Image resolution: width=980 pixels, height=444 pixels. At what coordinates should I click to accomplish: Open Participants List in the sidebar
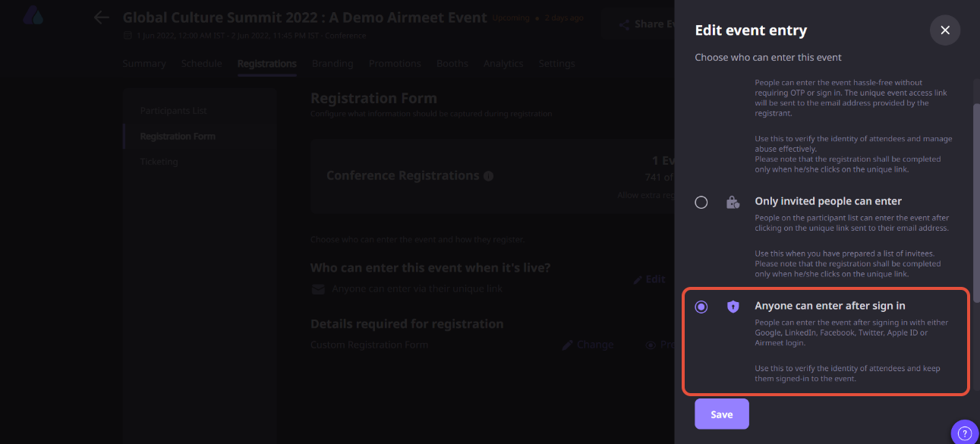pos(173,111)
